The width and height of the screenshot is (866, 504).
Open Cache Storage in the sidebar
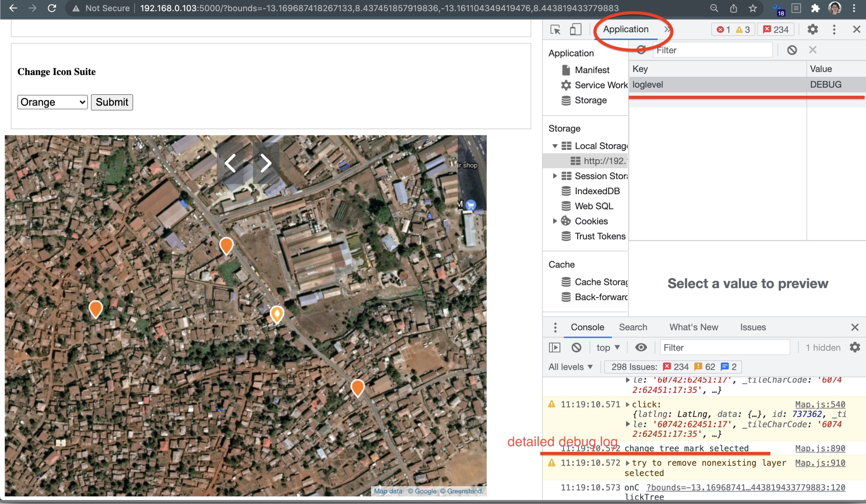[x=594, y=282]
